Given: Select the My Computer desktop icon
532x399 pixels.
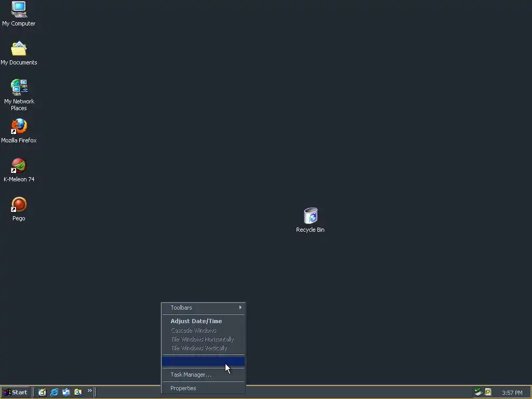Looking at the screenshot, I should 19,9.
